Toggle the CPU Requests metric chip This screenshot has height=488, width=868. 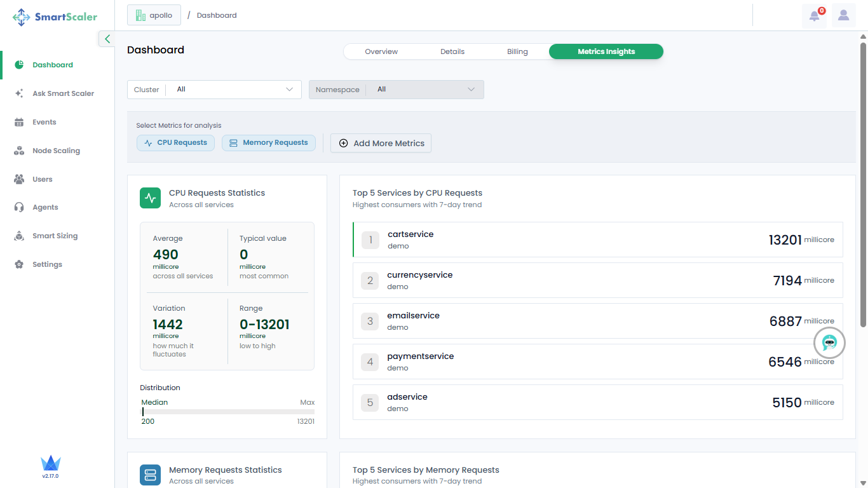click(x=176, y=143)
